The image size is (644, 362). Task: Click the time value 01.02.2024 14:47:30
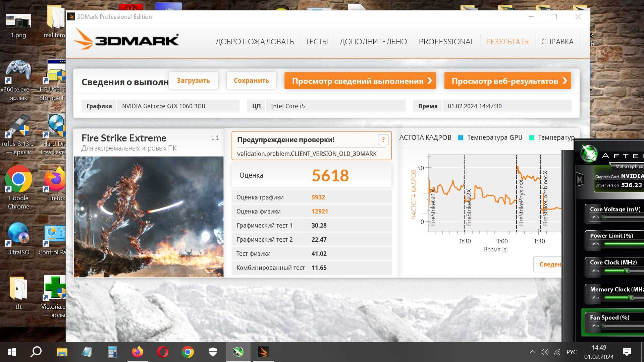pyautogui.click(x=507, y=106)
